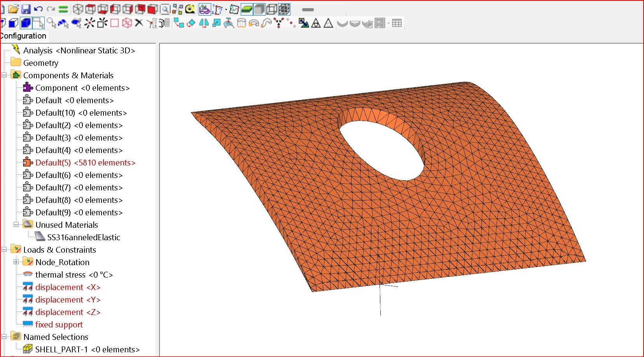Open the folder icon to load file
Viewport: 644px width, 357px height.
coord(13,9)
